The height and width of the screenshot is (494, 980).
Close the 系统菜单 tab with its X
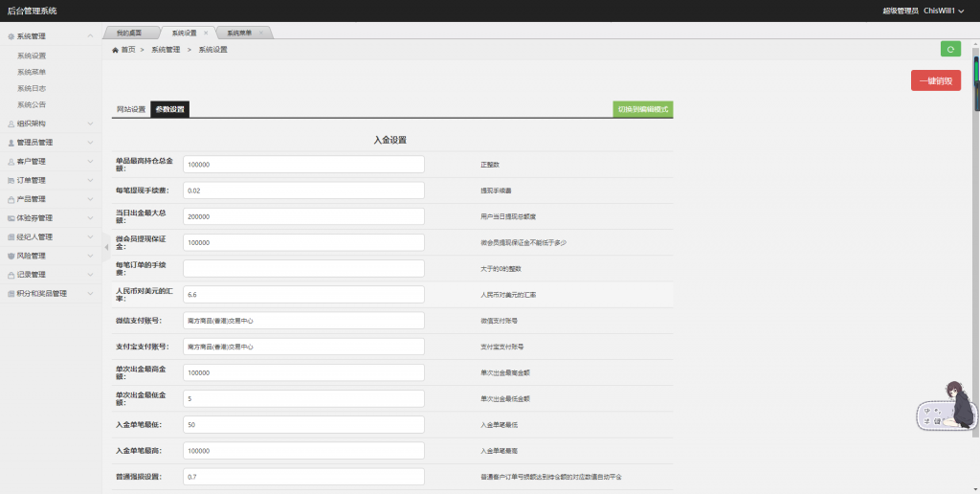(x=262, y=33)
